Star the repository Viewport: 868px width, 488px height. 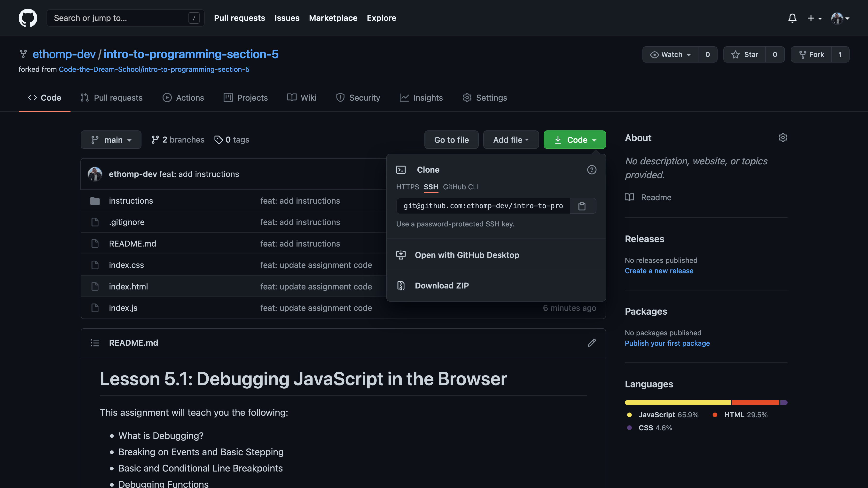point(745,54)
